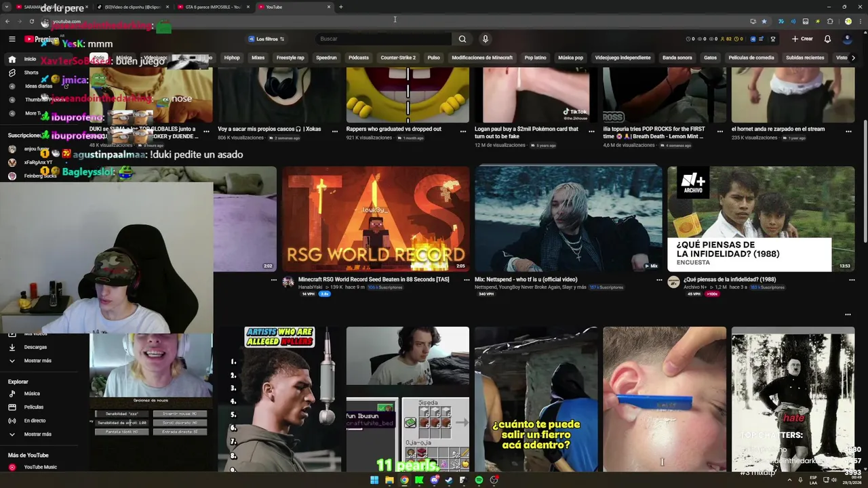
Task: Toggle the 'Los filtros' filter control
Action: click(267, 39)
